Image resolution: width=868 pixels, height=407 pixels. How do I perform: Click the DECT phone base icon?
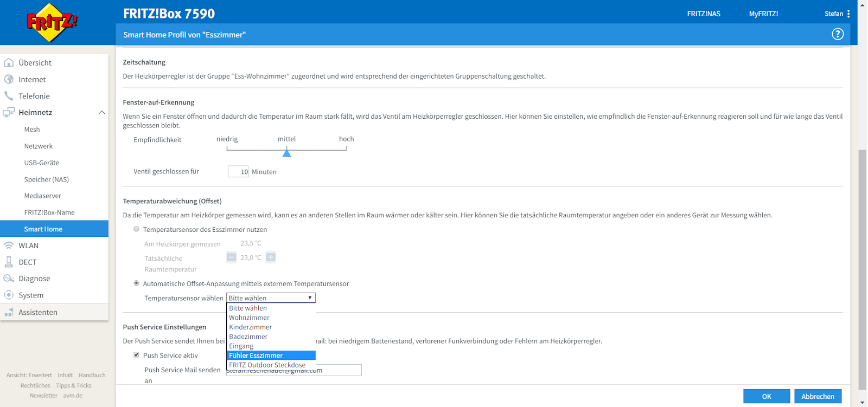coord(9,262)
